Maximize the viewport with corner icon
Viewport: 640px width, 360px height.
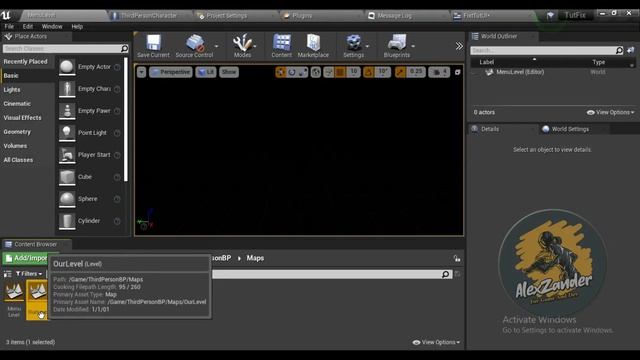458,72
